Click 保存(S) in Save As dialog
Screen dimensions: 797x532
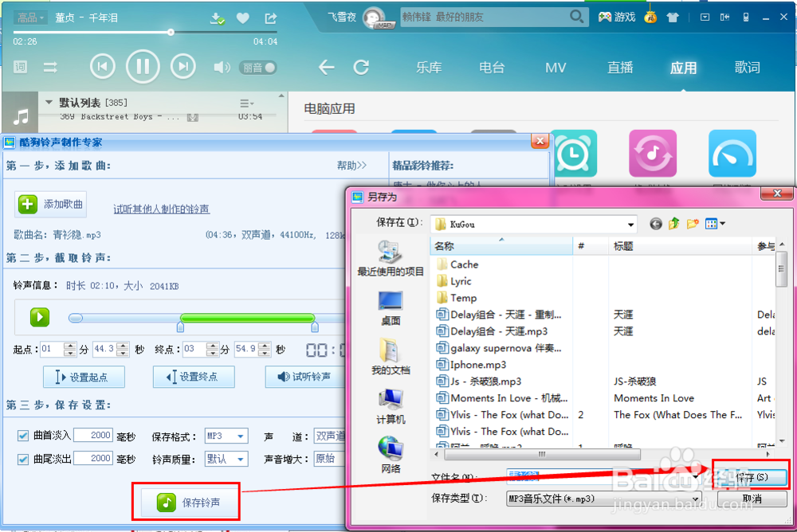(x=752, y=476)
